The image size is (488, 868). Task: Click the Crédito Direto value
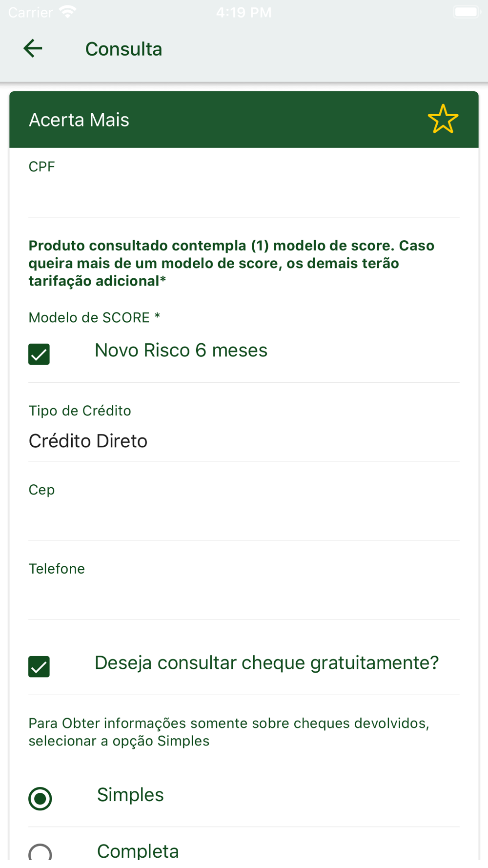(88, 441)
